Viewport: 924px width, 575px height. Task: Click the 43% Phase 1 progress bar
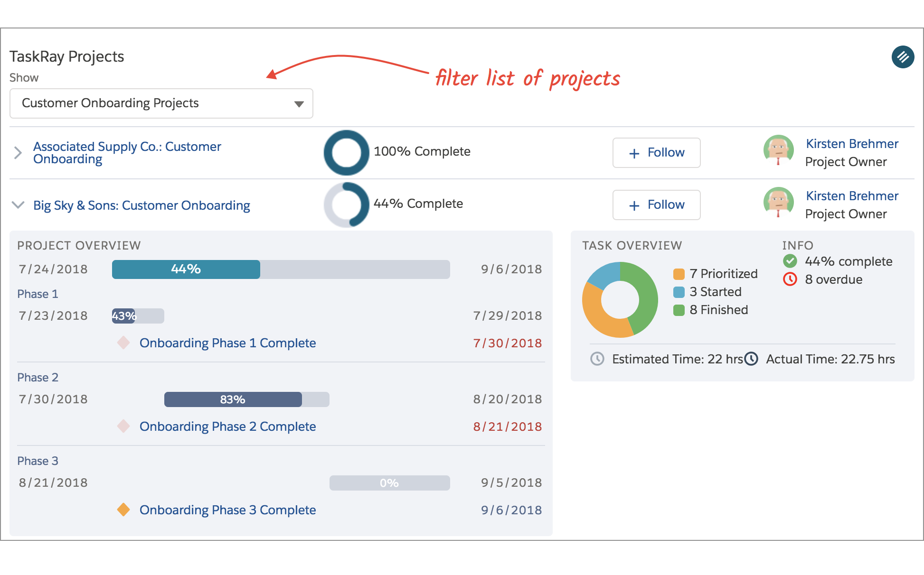pos(138,316)
